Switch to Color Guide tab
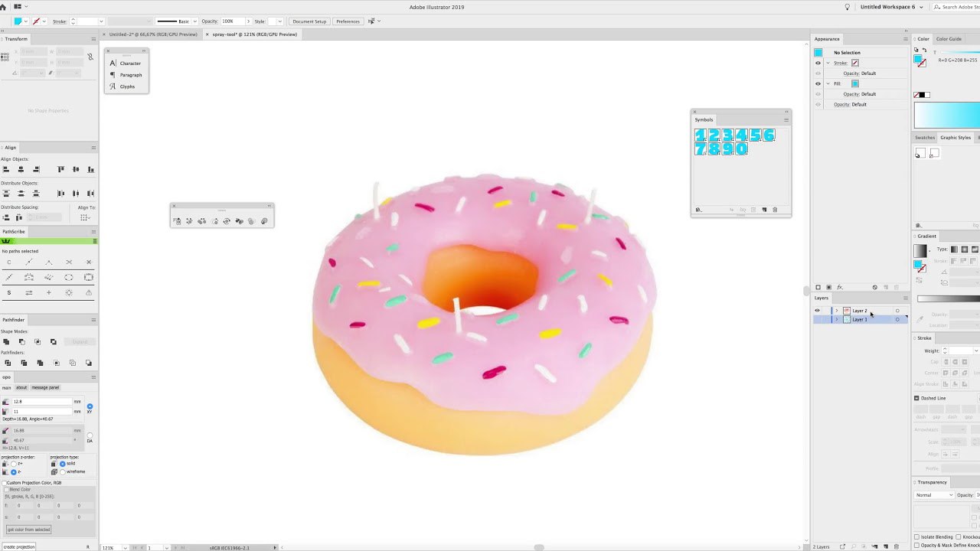Image resolution: width=980 pixels, height=551 pixels. (x=949, y=39)
